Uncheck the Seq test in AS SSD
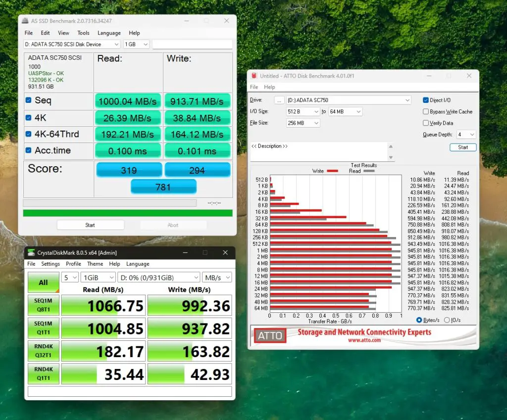The image size is (507, 420). (x=28, y=100)
